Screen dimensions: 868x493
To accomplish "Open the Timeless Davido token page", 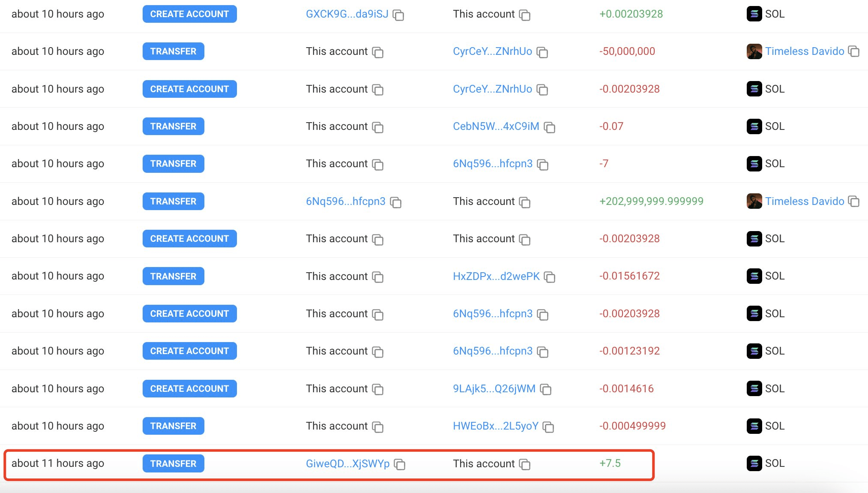I will pyautogui.click(x=805, y=51).
